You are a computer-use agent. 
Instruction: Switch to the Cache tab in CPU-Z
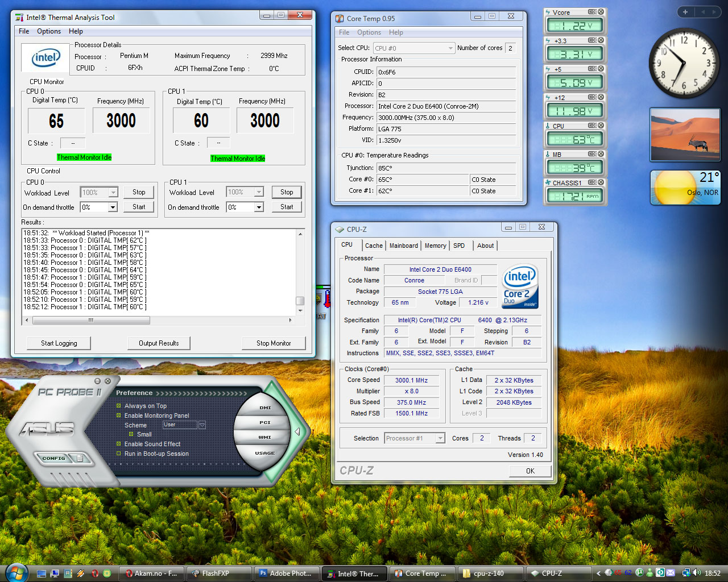(374, 246)
